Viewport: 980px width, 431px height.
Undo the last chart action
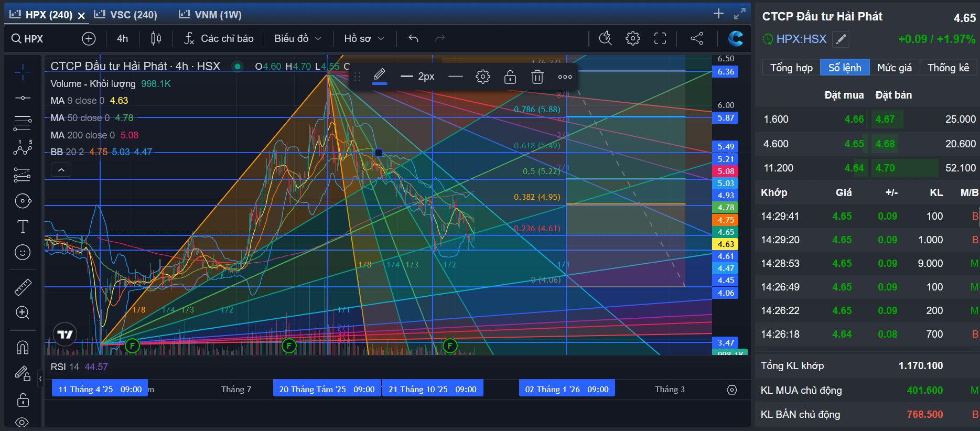413,38
